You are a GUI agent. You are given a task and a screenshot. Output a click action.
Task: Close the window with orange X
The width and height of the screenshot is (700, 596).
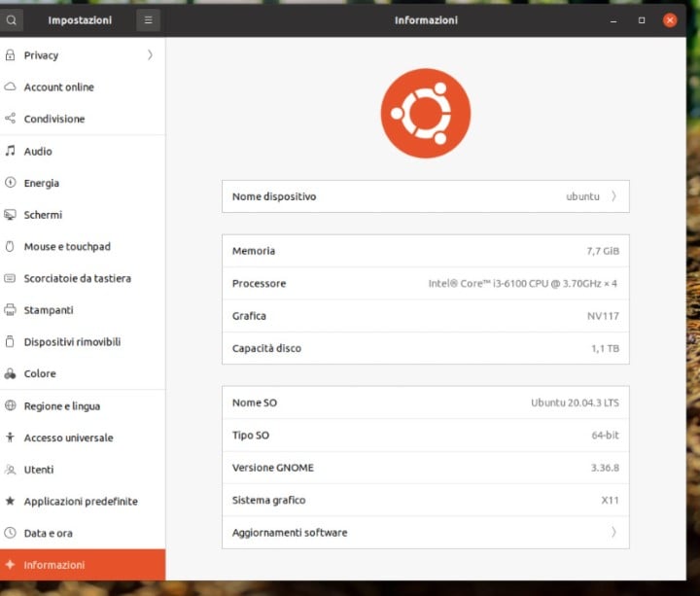point(670,20)
